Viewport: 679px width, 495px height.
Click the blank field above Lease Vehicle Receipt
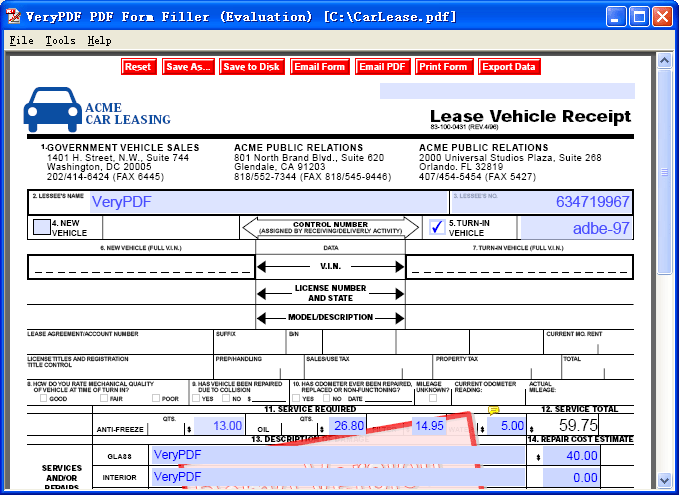[x=507, y=91]
